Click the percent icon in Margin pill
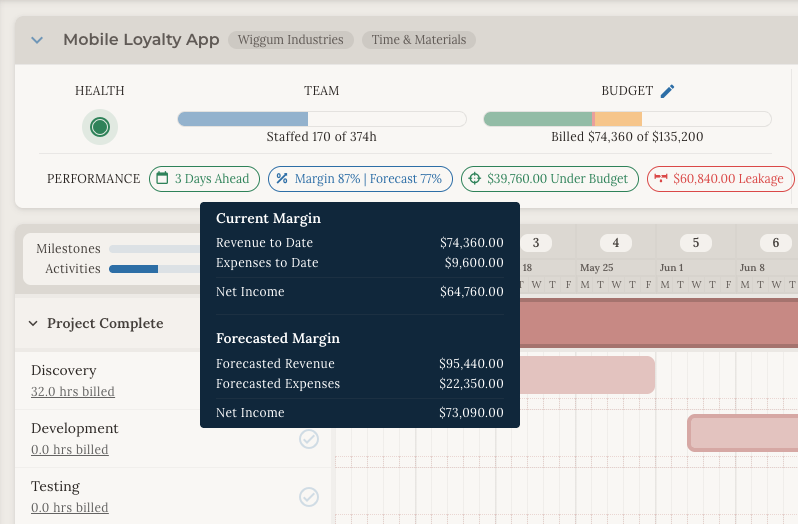The width and height of the screenshot is (798, 524). pos(282,178)
